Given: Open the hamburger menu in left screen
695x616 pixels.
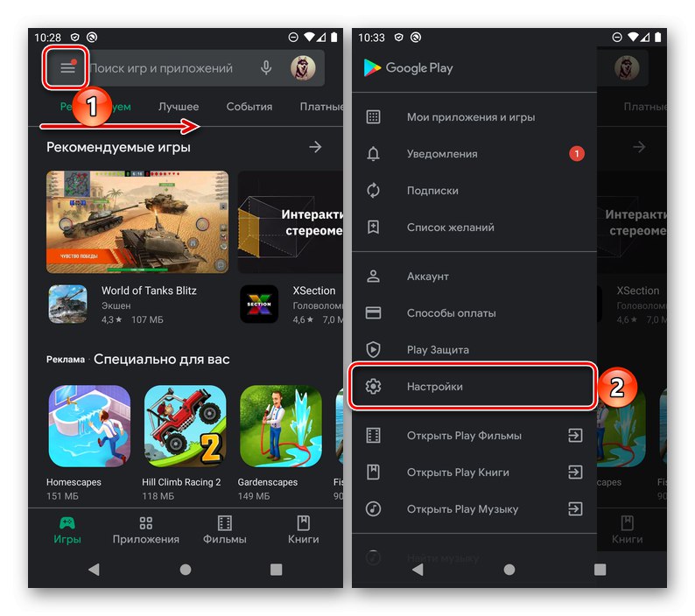Looking at the screenshot, I should (67, 67).
